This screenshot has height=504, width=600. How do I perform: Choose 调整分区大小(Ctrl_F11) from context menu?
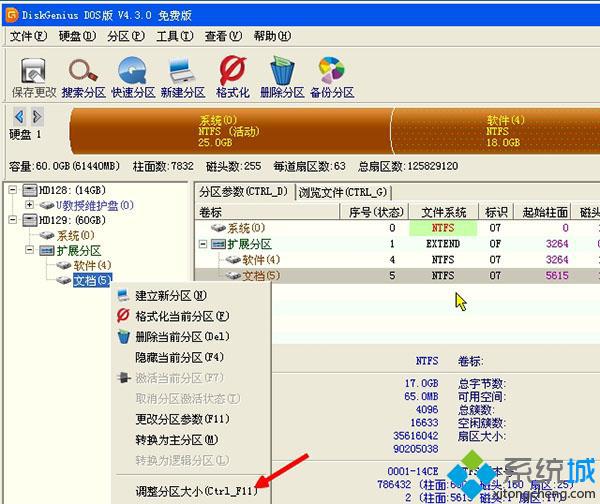(197, 491)
